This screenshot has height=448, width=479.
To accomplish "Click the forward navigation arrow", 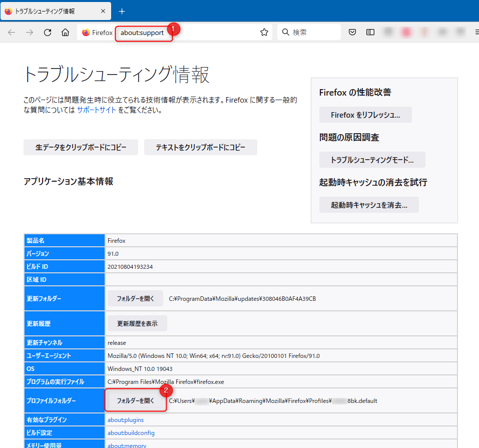I will pyautogui.click(x=30, y=33).
